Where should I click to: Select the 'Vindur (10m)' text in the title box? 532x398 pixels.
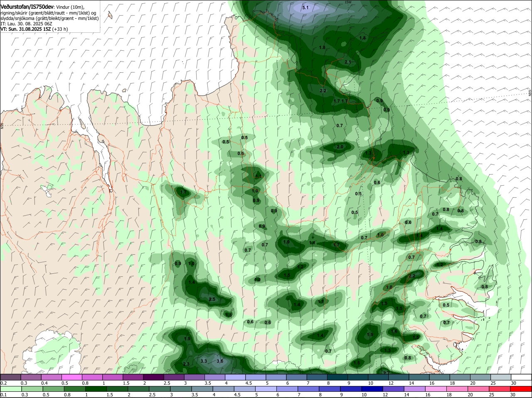click(70, 7)
